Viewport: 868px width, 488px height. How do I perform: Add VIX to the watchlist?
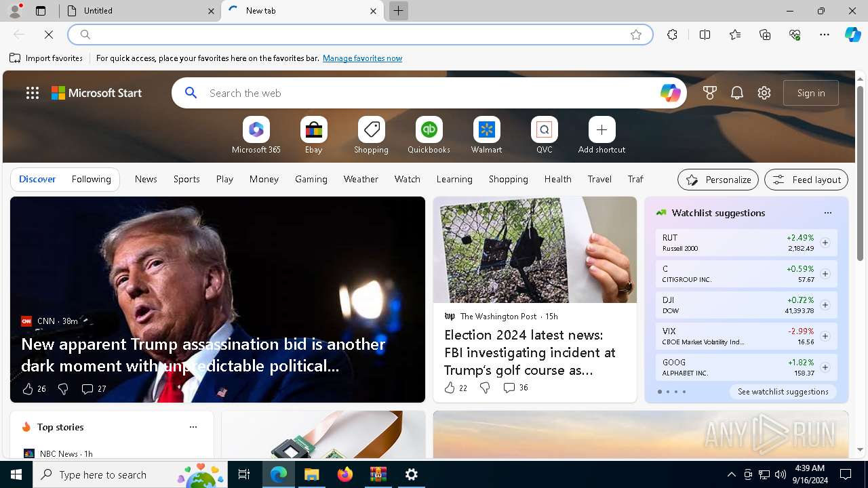click(825, 336)
